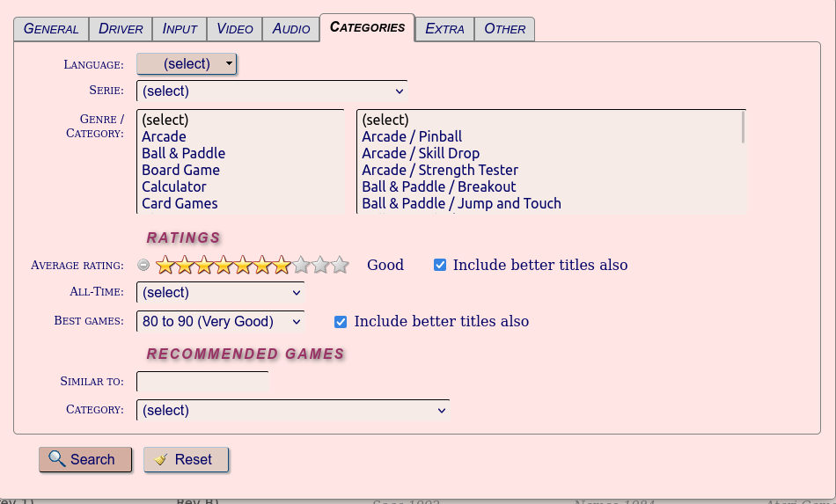This screenshot has width=836, height=504.
Task: Click the magnifier icon on Search button
Action: click(x=57, y=459)
